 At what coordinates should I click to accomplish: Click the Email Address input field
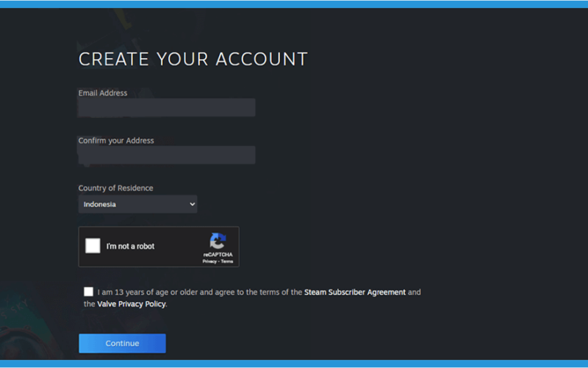(167, 107)
